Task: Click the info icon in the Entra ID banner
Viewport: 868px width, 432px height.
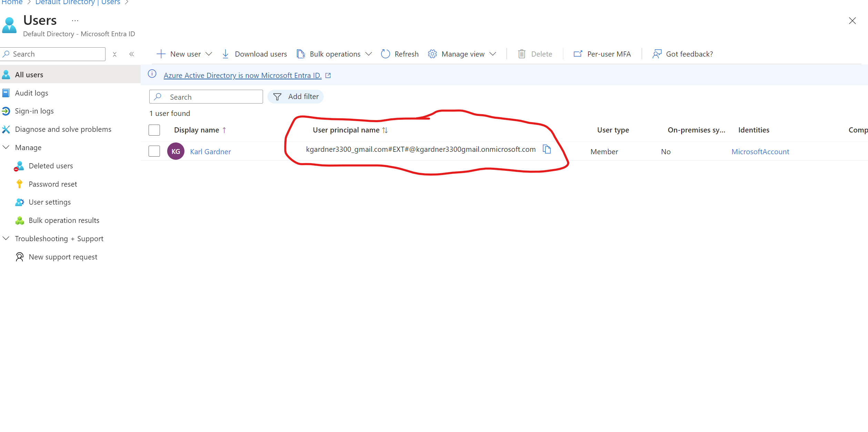Action: click(x=152, y=74)
